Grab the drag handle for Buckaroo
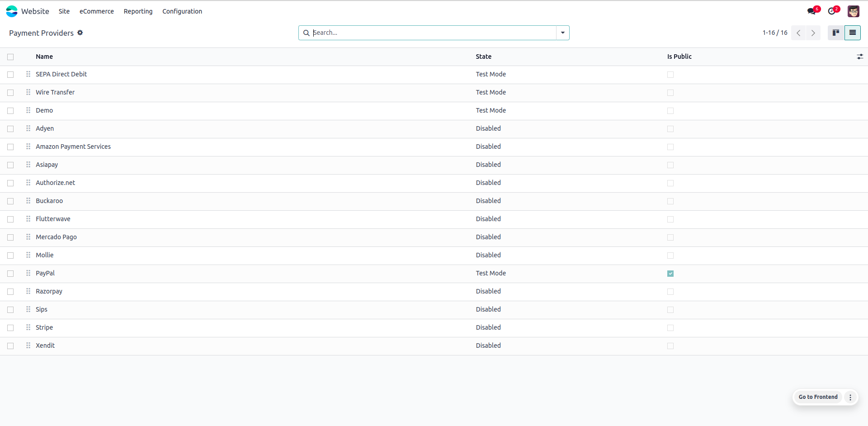Image resolution: width=868 pixels, height=426 pixels. pos(28,201)
